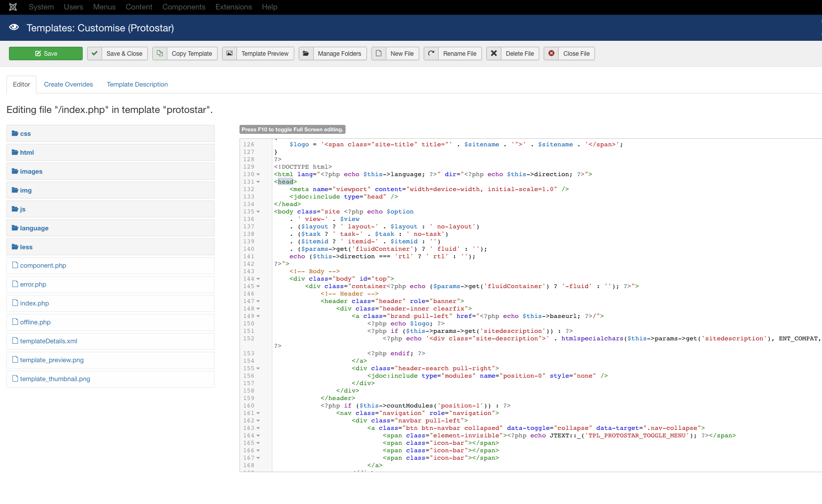Click the red circle icon of Close File
Image resolution: width=822 pixels, height=504 pixels.
coord(551,54)
